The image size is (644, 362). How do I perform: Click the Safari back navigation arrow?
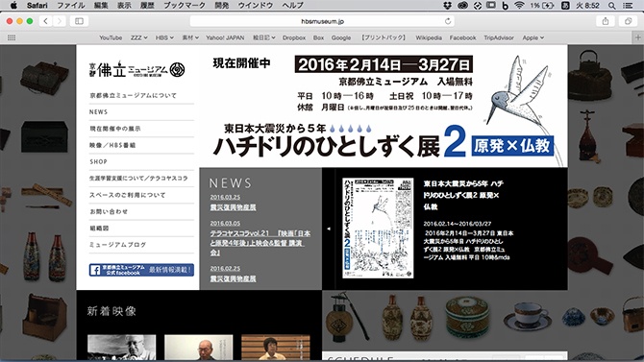click(x=45, y=21)
